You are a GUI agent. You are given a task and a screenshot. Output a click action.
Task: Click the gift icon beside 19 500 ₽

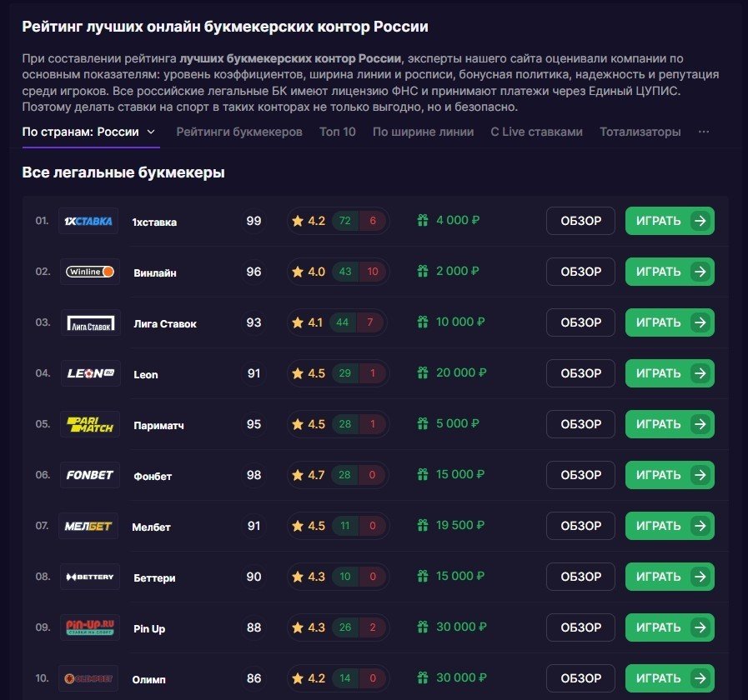coord(423,526)
